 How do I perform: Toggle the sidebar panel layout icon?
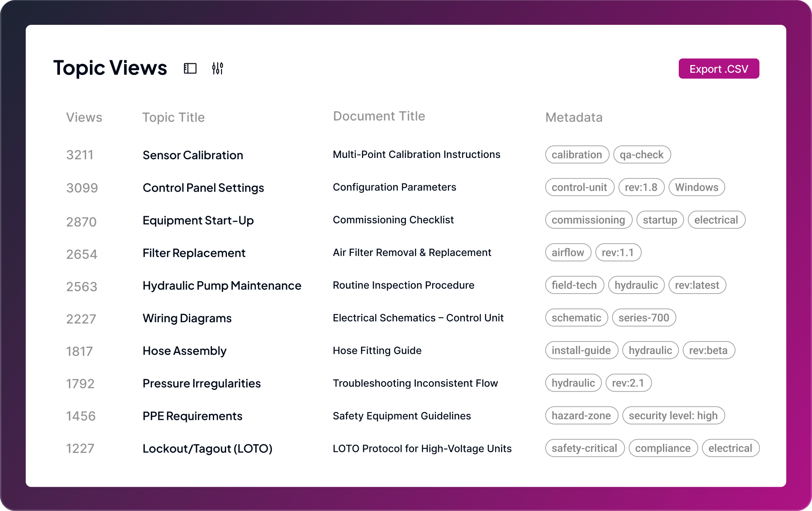pos(190,68)
